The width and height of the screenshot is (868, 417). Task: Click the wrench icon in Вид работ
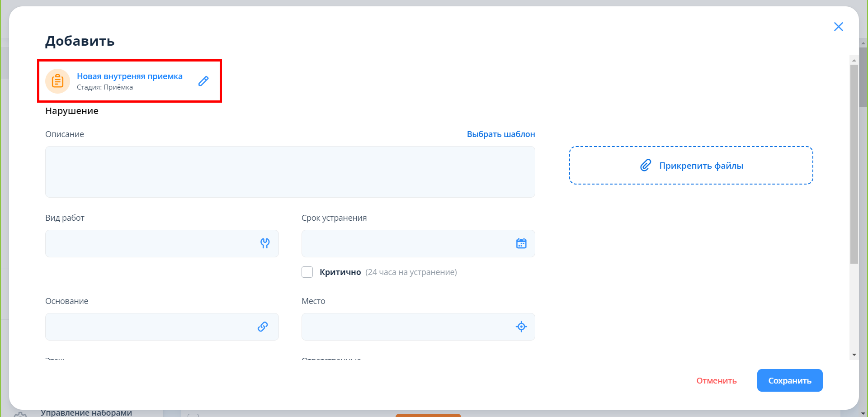pyautogui.click(x=265, y=243)
